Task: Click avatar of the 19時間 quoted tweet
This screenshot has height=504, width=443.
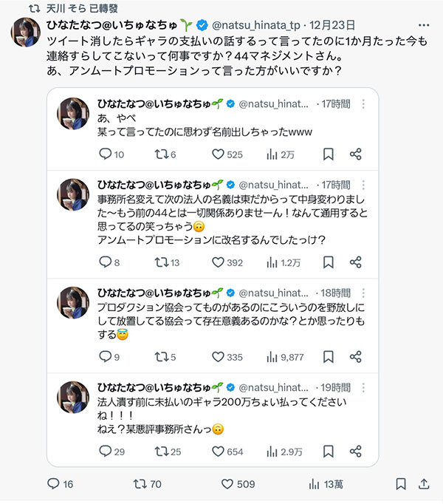Action: click(x=74, y=396)
